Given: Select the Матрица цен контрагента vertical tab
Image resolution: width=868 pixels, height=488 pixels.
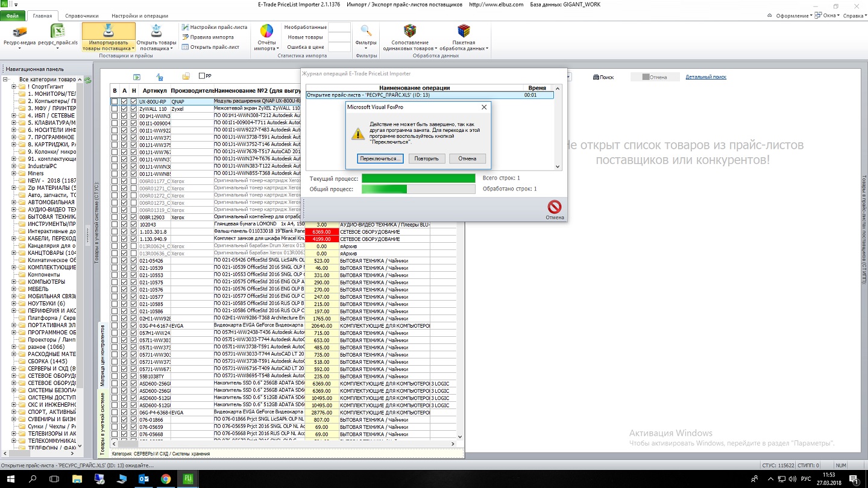Looking at the screenshot, I should [x=102, y=356].
